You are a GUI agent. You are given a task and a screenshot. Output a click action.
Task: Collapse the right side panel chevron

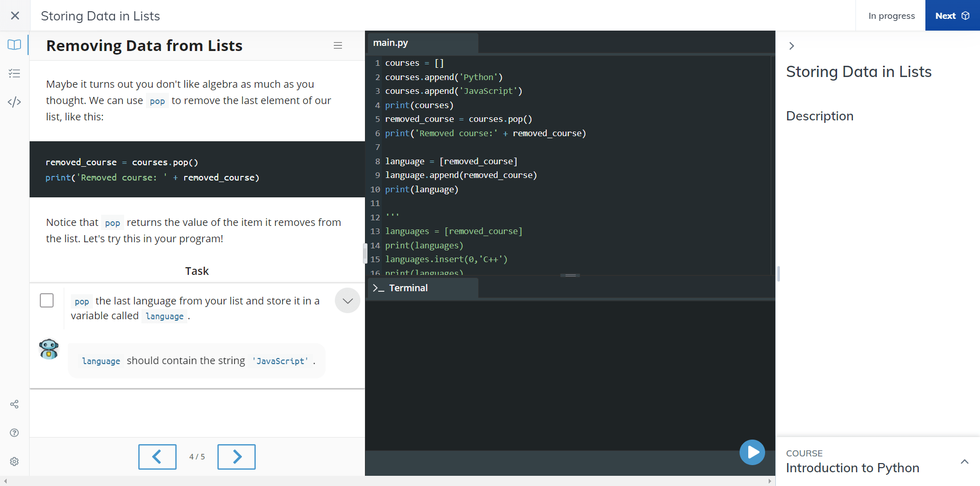click(x=792, y=46)
